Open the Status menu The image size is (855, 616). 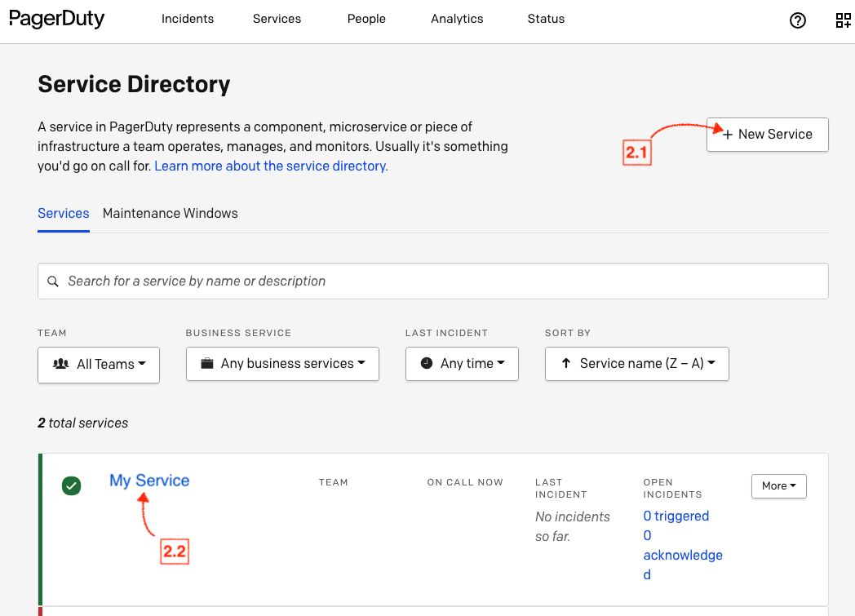(546, 19)
